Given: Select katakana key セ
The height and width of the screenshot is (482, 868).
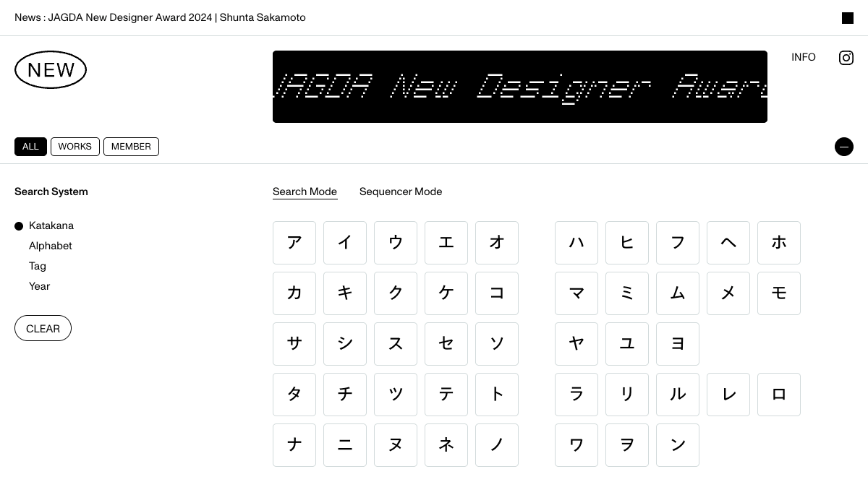Looking at the screenshot, I should 446,344.
